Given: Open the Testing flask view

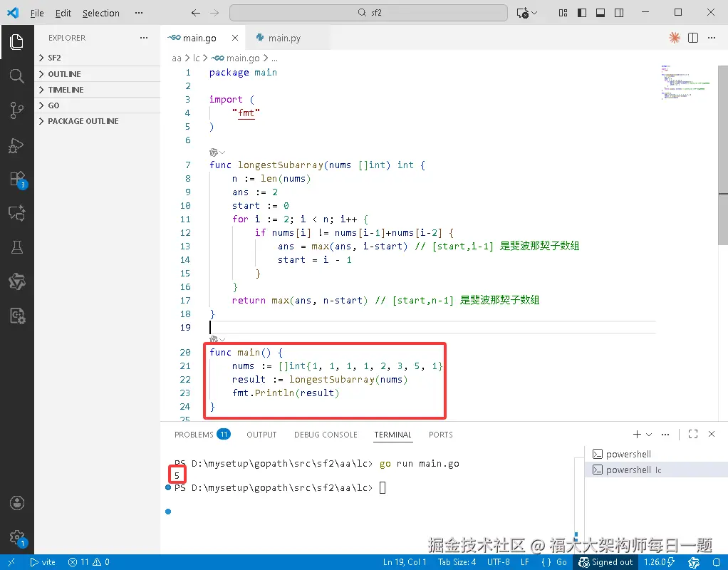Looking at the screenshot, I should (x=16, y=247).
